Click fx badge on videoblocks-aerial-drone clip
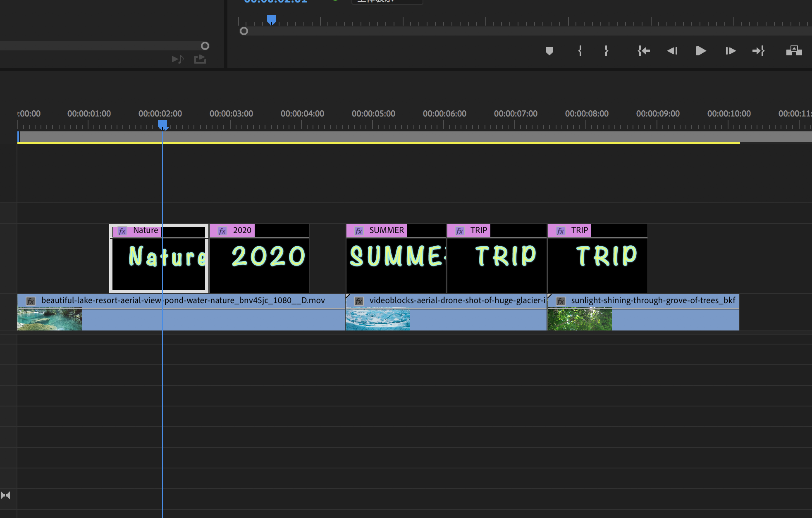 pos(359,301)
